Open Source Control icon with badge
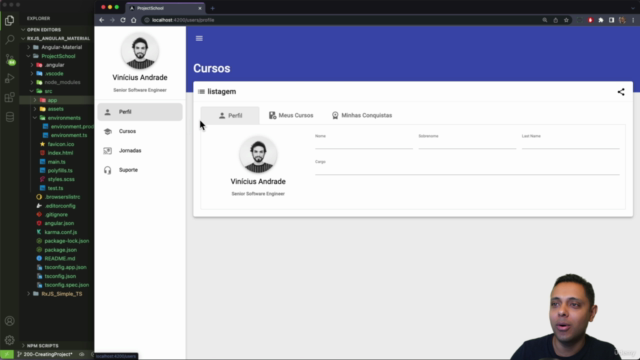This screenshot has width=640, height=360. (x=9, y=59)
